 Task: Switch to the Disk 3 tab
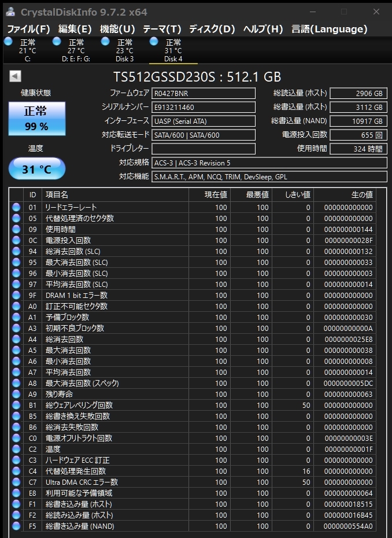pos(124,50)
